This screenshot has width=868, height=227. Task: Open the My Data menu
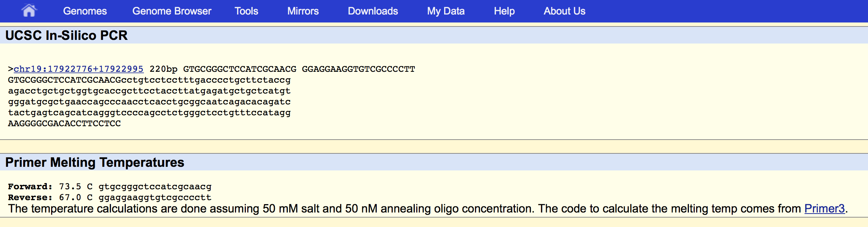click(446, 11)
